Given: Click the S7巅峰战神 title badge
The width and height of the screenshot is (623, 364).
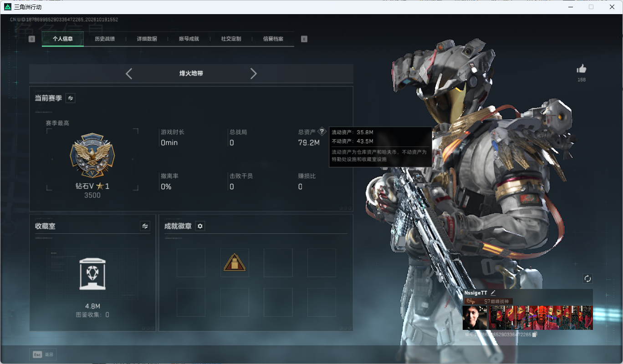Looking at the screenshot, I should tap(488, 301).
